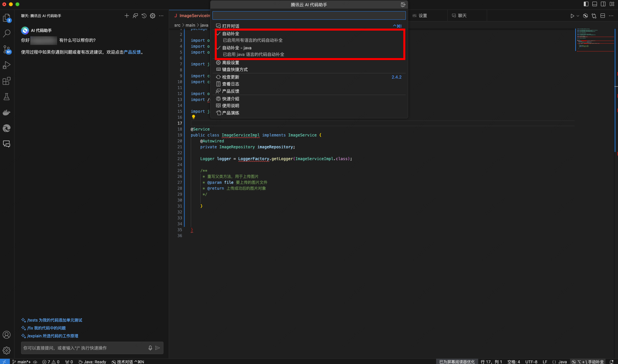
Task: Click the lightbulb code action icon
Action: coord(193,117)
